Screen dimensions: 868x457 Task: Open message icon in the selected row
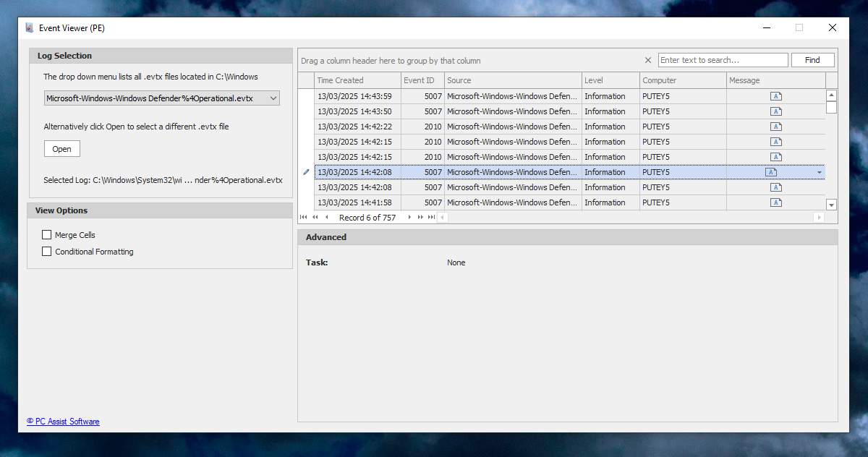tap(771, 172)
